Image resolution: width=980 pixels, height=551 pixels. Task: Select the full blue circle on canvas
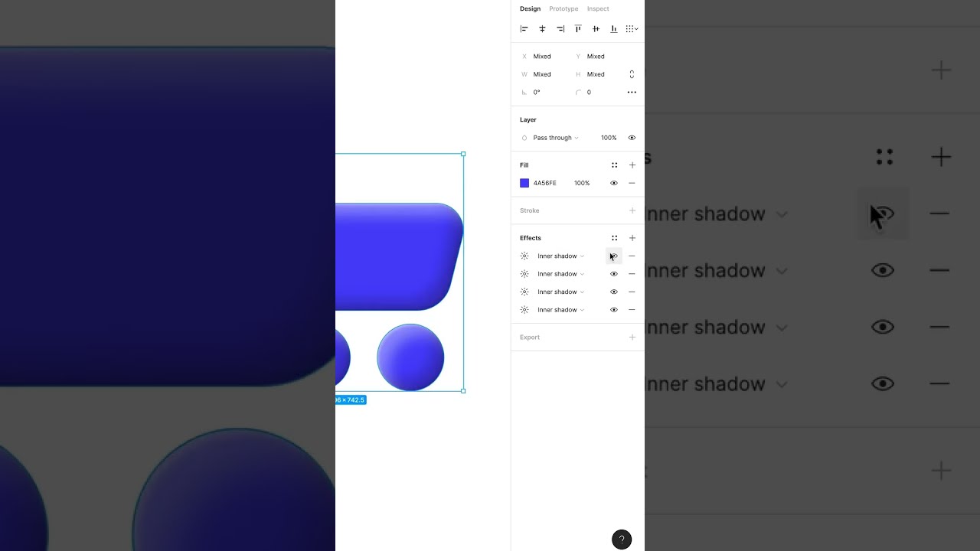[410, 357]
